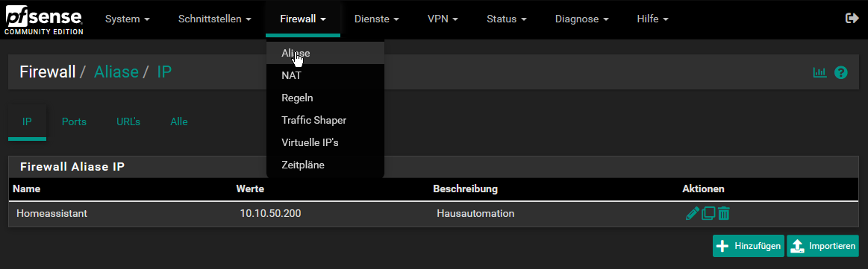The width and height of the screenshot is (868, 269).
Task: Delete the Homeassistant alias with trash icon
Action: pos(723,213)
